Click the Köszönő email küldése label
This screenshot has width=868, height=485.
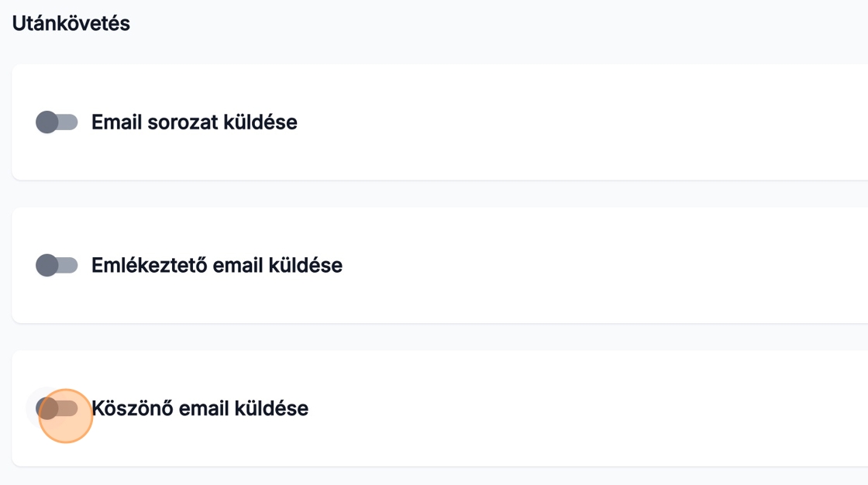[x=199, y=408]
